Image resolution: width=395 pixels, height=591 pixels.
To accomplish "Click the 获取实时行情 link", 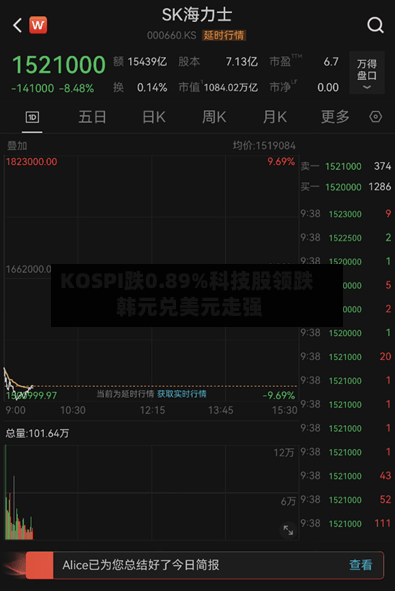I will [182, 394].
